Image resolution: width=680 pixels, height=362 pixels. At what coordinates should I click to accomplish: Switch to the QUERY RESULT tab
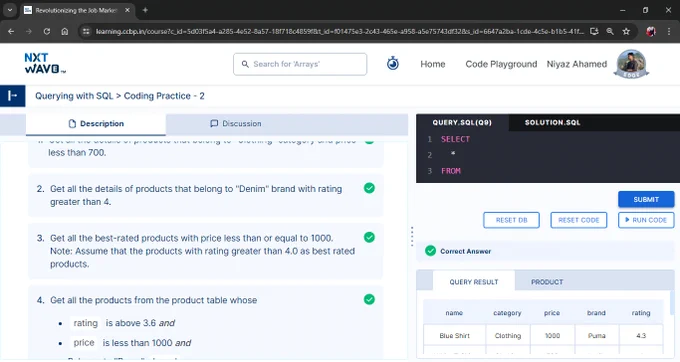coord(474,282)
